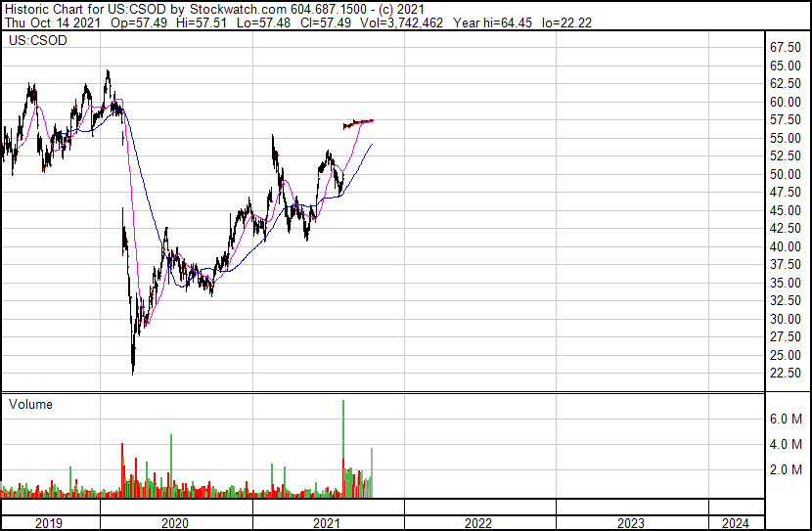Select the 2024 year label
The image size is (812, 531).
[736, 523]
